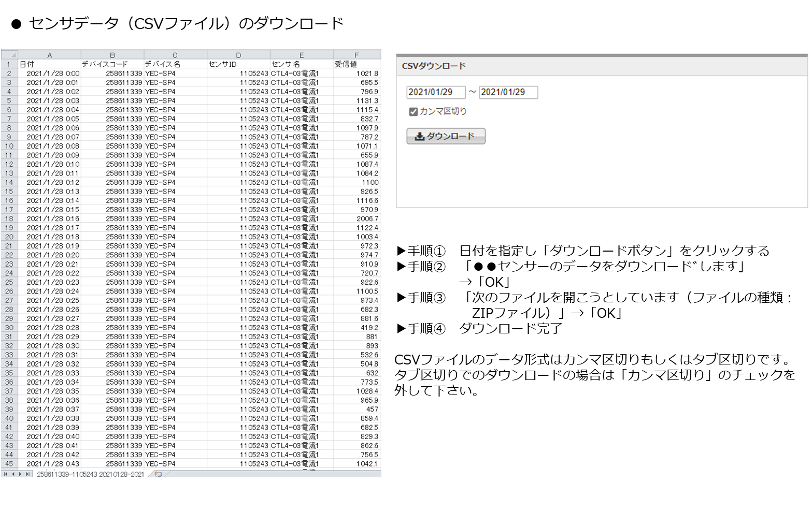The width and height of the screenshot is (812, 512).
Task: Click the received value 1042.1
Action: [357, 464]
